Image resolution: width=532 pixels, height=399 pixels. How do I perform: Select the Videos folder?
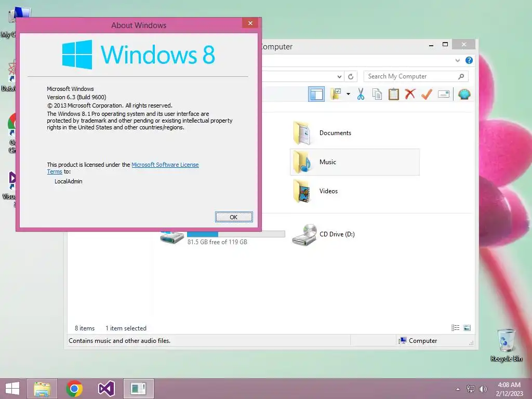click(354, 191)
